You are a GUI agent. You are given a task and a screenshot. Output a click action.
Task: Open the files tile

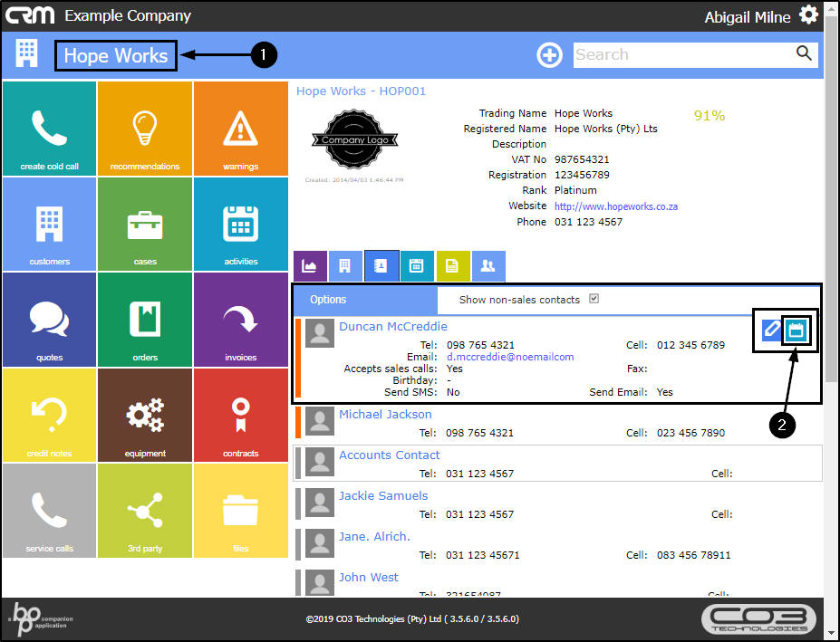coord(240,511)
